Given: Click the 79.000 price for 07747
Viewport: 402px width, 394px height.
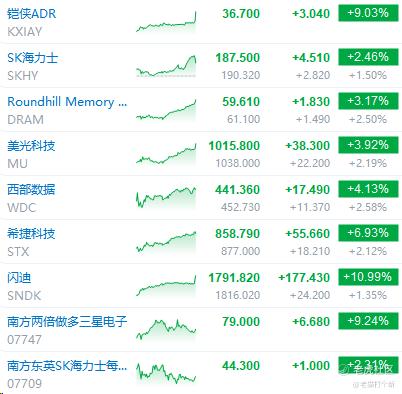Looking at the screenshot, I should pos(241,322).
